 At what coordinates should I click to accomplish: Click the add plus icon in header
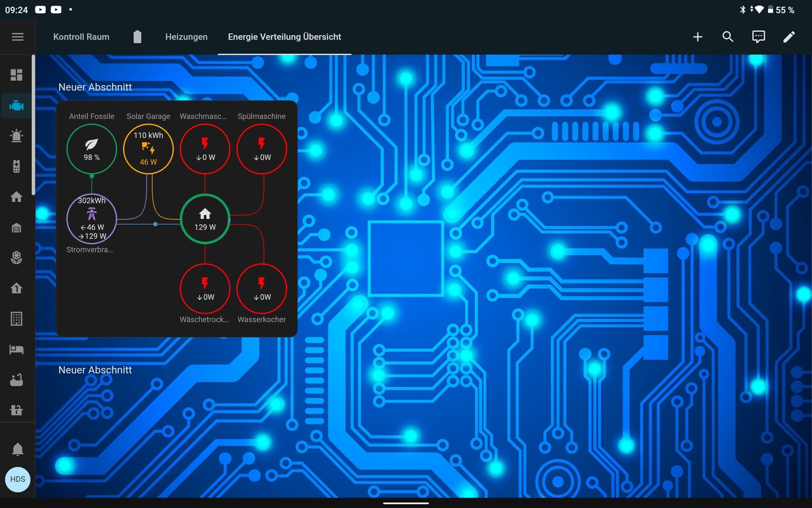(697, 37)
